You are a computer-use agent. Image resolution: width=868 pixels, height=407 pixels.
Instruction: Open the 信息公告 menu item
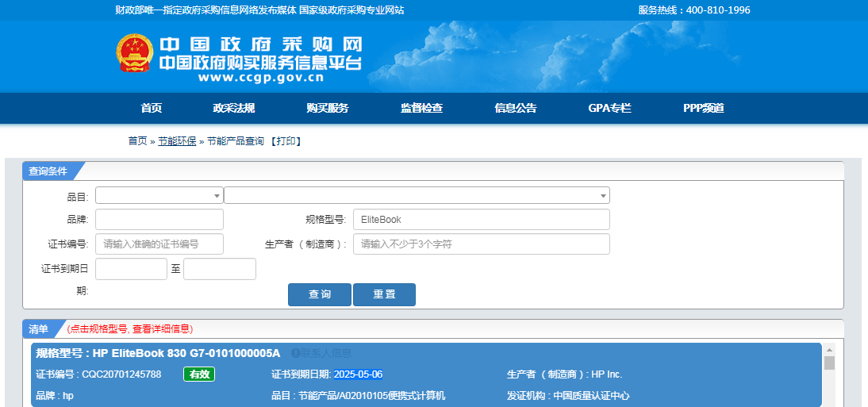[x=516, y=108]
